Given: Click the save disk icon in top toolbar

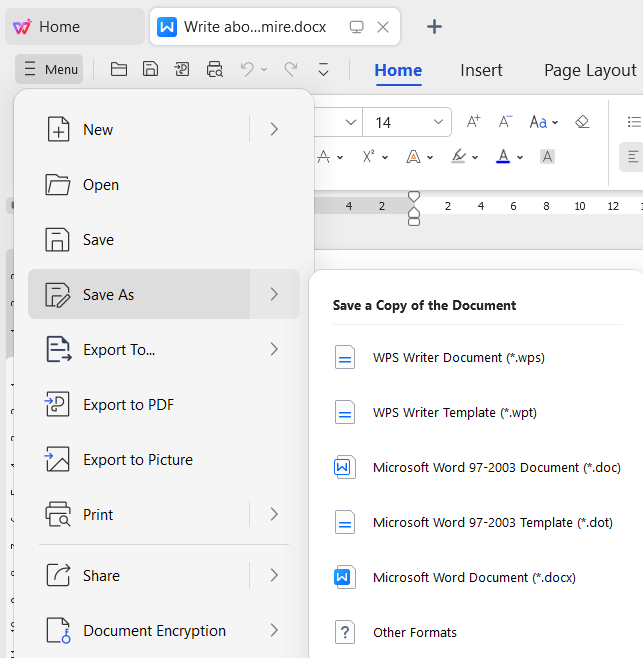Looking at the screenshot, I should 150,69.
